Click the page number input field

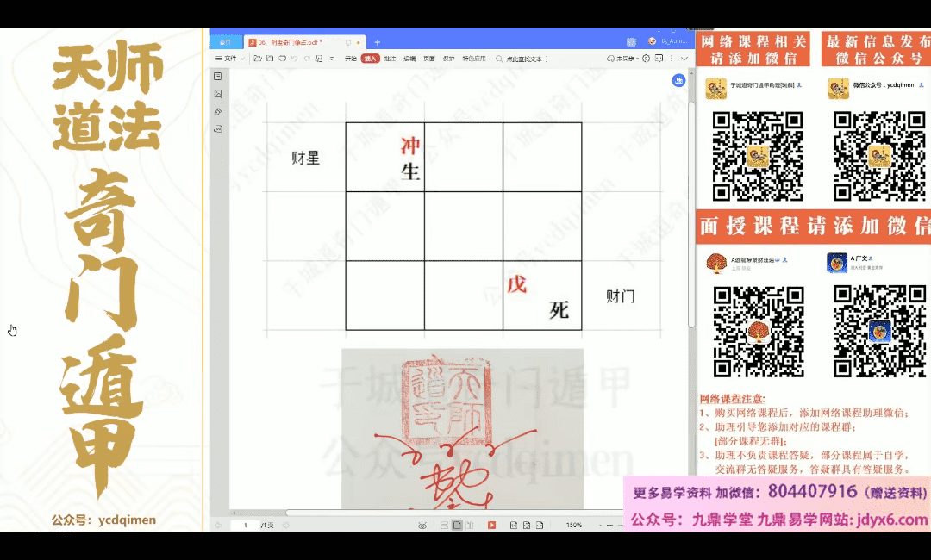(x=246, y=525)
